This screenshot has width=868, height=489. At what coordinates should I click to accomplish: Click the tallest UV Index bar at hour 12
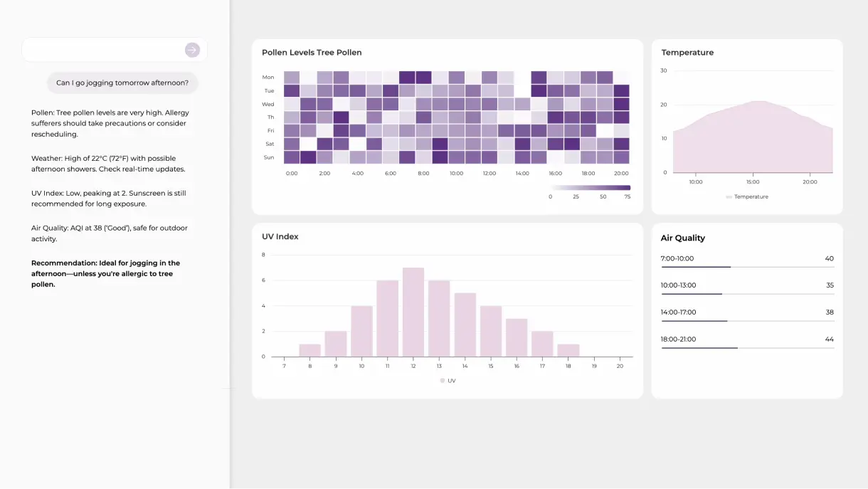[413, 310]
